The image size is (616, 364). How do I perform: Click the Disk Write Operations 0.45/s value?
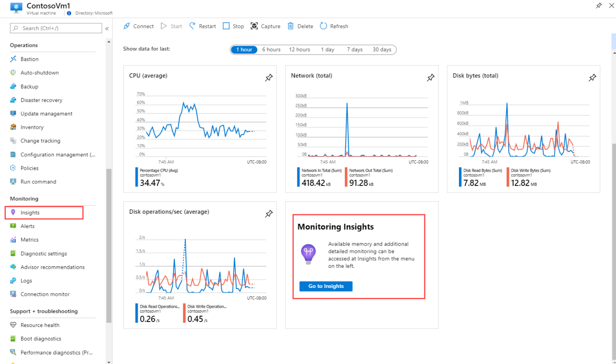tap(197, 319)
